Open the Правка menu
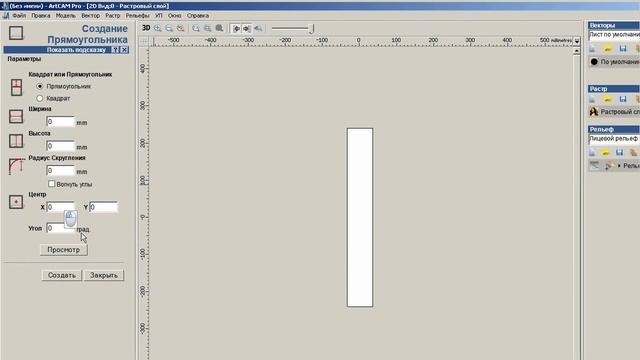 [41, 16]
